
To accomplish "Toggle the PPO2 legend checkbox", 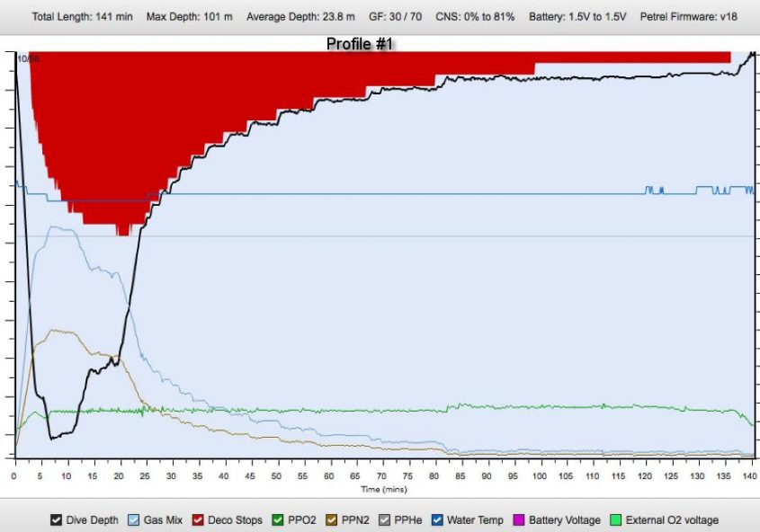I will [278, 519].
